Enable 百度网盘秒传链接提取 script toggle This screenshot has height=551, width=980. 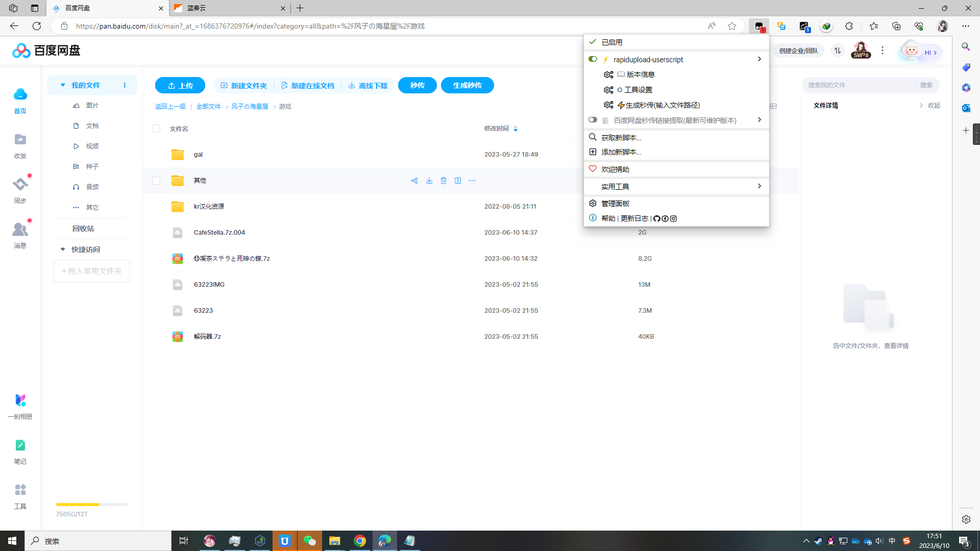pyautogui.click(x=593, y=120)
